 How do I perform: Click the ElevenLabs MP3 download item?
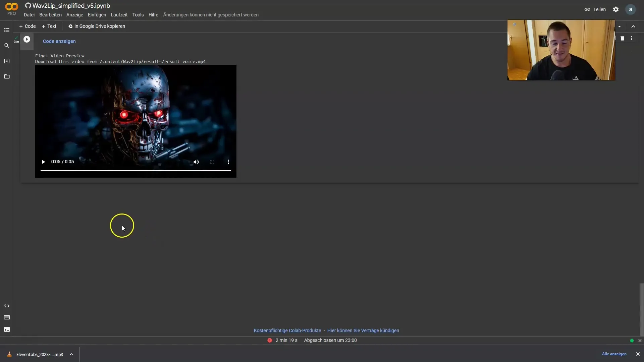point(39,354)
